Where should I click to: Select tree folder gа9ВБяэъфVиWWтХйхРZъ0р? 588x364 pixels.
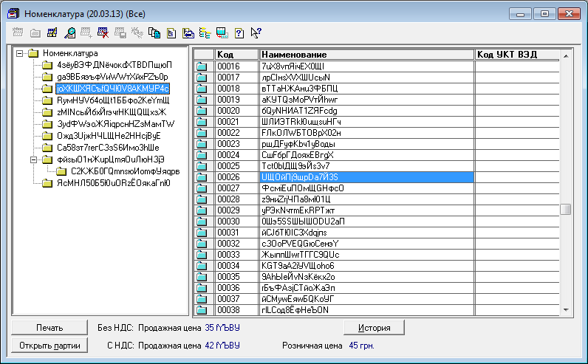click(112, 77)
